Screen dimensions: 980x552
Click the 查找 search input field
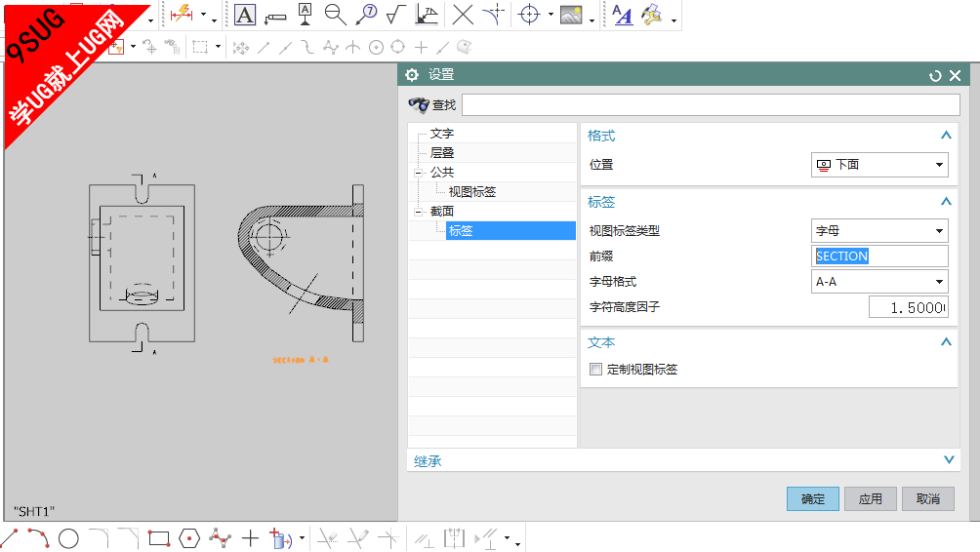tap(711, 105)
